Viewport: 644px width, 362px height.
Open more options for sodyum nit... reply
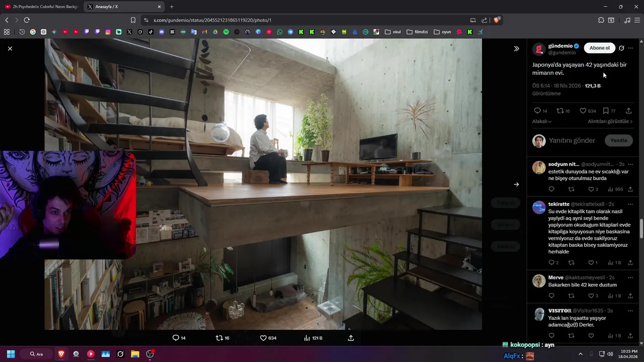coord(630,164)
